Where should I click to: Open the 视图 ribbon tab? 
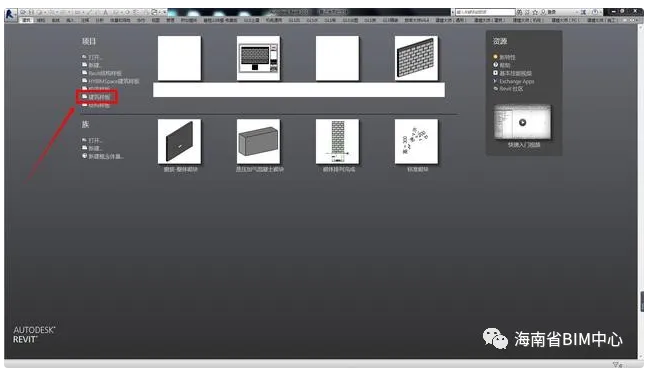[155, 20]
